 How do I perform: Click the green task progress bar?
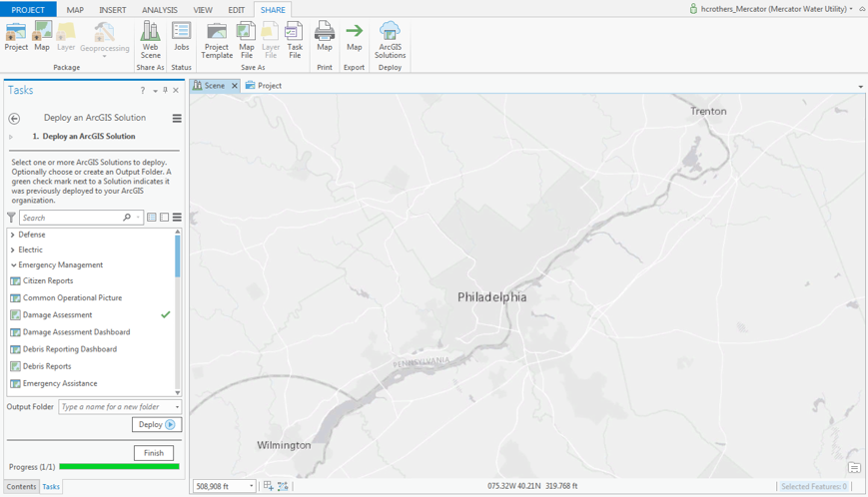click(119, 467)
